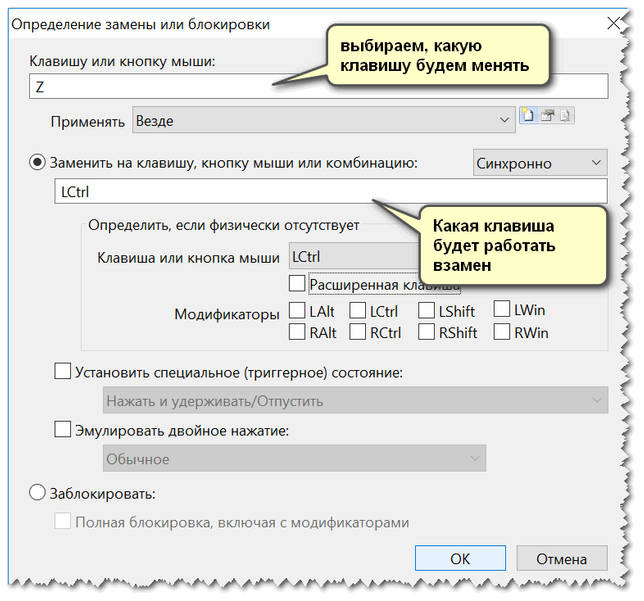
Task: Open the 'Клавиша или кнопка мыши' LCtrl dropdown
Action: coord(354,256)
